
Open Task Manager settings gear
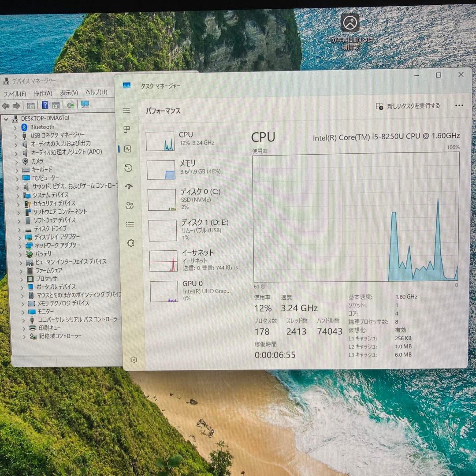(134, 360)
